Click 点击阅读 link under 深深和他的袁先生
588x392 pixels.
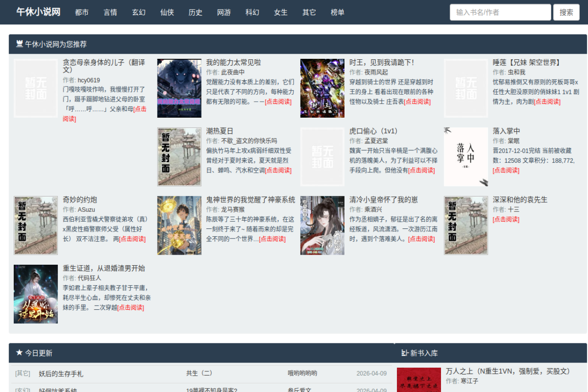point(506,219)
